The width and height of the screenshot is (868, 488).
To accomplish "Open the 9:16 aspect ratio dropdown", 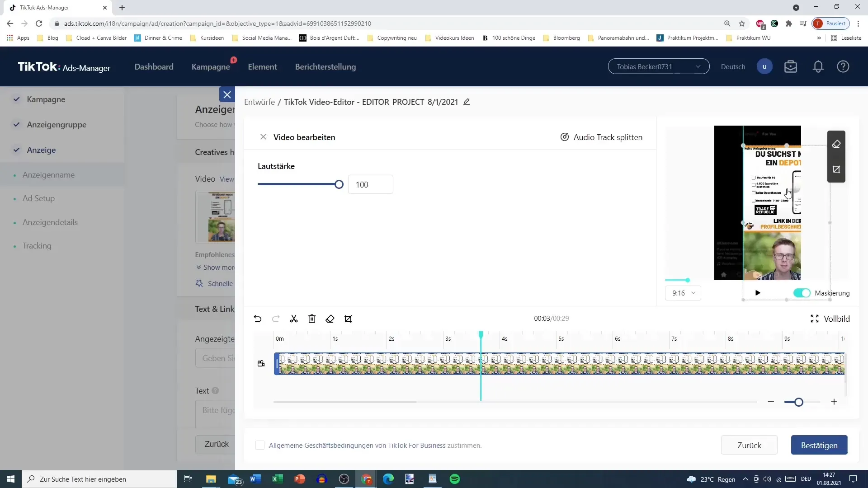I will pyautogui.click(x=683, y=293).
